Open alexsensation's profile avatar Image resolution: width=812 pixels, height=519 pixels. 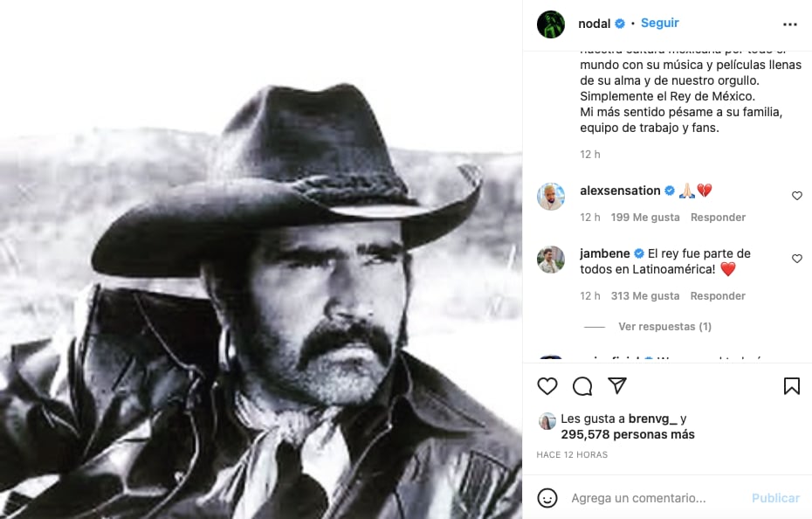click(551, 197)
